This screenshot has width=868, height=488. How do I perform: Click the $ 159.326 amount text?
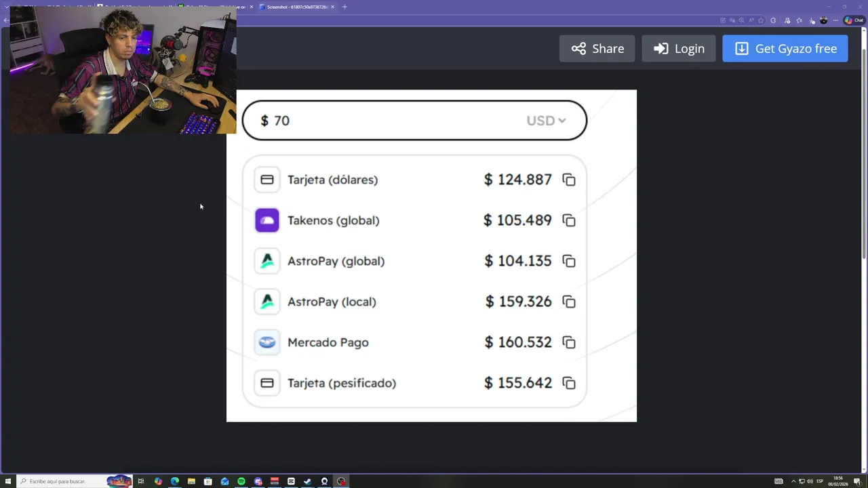tap(519, 302)
